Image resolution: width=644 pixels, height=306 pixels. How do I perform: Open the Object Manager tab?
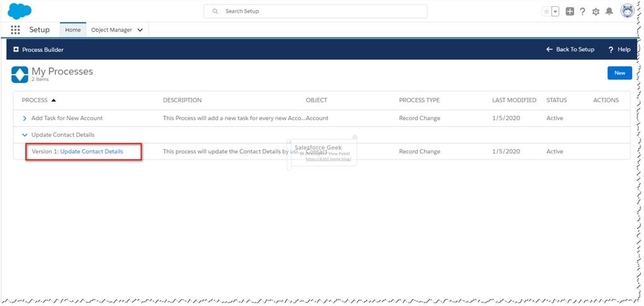[x=111, y=30]
